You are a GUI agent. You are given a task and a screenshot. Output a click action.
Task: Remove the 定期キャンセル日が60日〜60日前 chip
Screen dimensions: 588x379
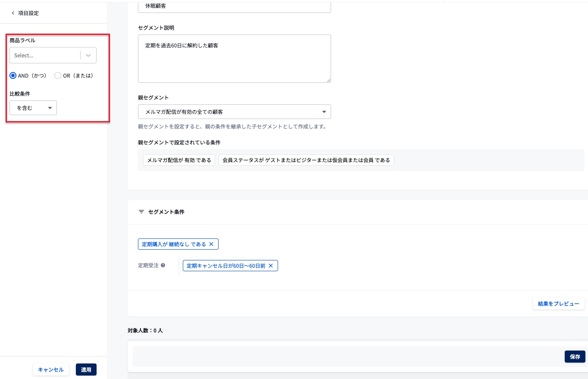[x=271, y=266]
